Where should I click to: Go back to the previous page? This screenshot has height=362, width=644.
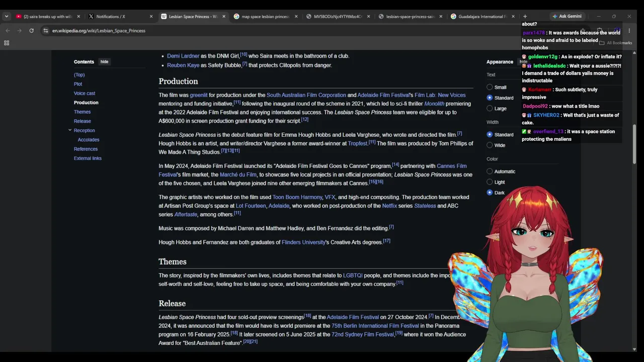8,31
